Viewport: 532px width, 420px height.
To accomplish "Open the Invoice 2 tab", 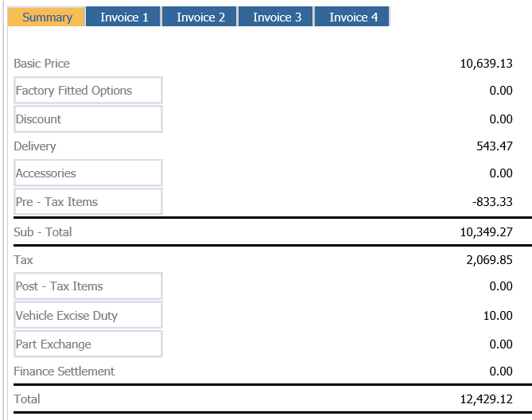I will (x=199, y=17).
